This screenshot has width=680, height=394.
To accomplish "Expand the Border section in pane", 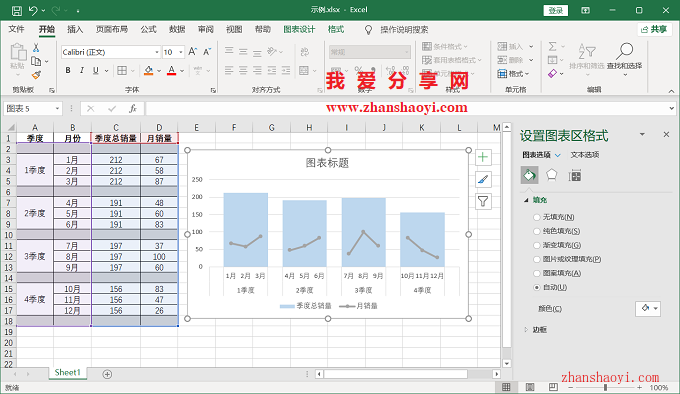I will [x=526, y=329].
